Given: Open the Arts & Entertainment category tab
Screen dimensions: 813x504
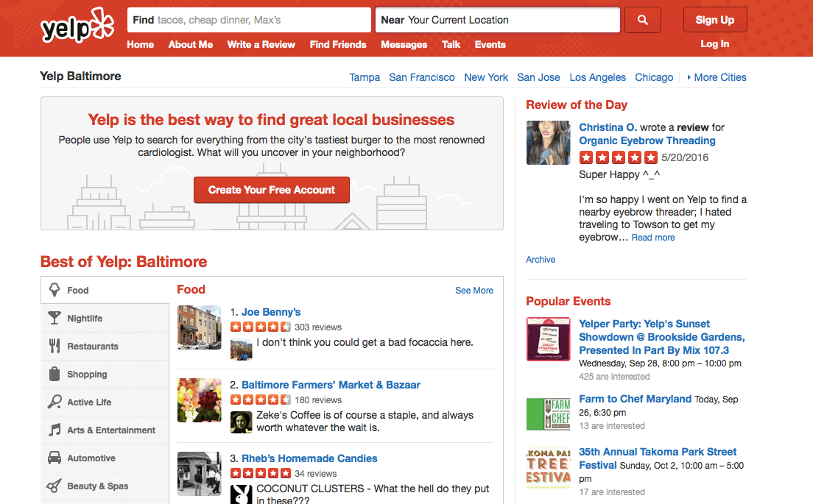Looking at the screenshot, I should point(105,430).
